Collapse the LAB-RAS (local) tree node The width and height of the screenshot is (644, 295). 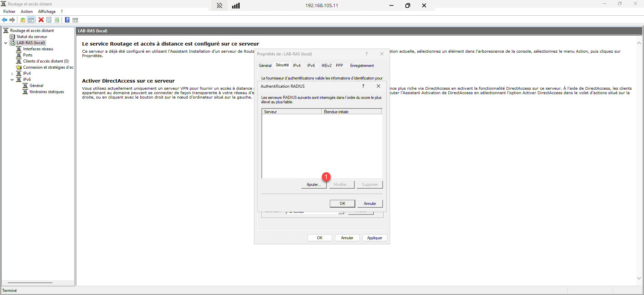6,43
